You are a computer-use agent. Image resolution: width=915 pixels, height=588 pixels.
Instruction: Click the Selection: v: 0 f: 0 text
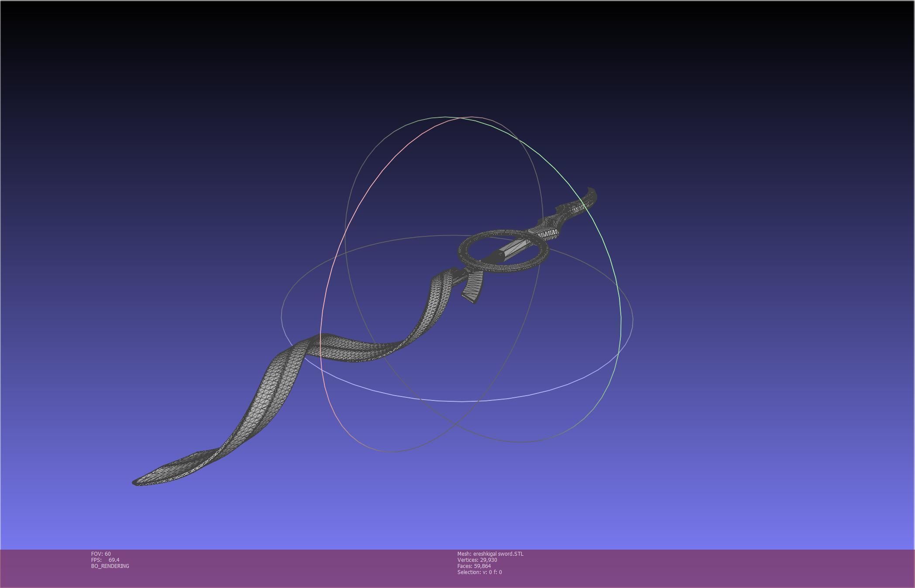point(479,572)
